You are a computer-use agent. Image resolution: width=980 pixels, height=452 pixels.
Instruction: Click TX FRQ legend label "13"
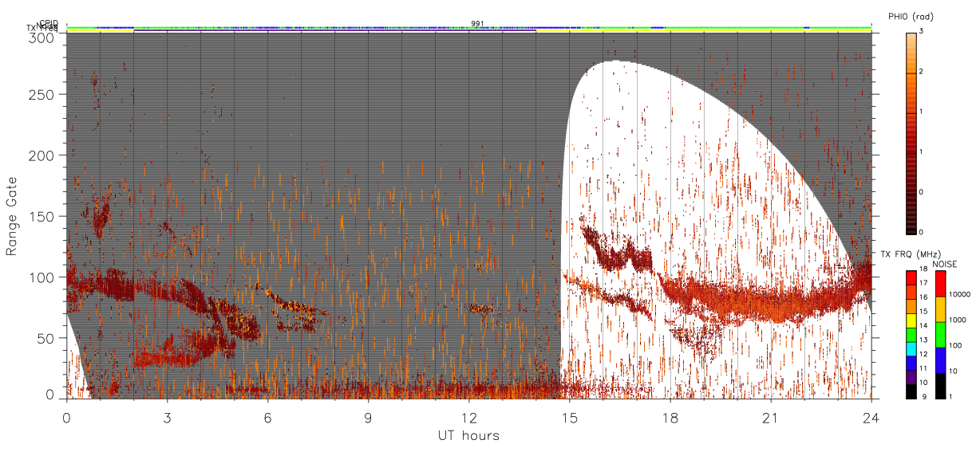(x=923, y=340)
